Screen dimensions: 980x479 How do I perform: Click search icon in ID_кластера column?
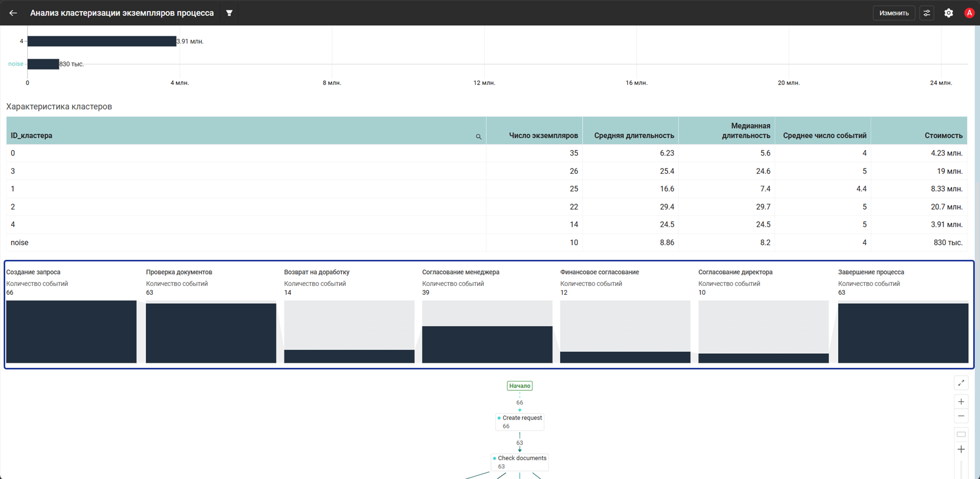pyautogui.click(x=479, y=137)
